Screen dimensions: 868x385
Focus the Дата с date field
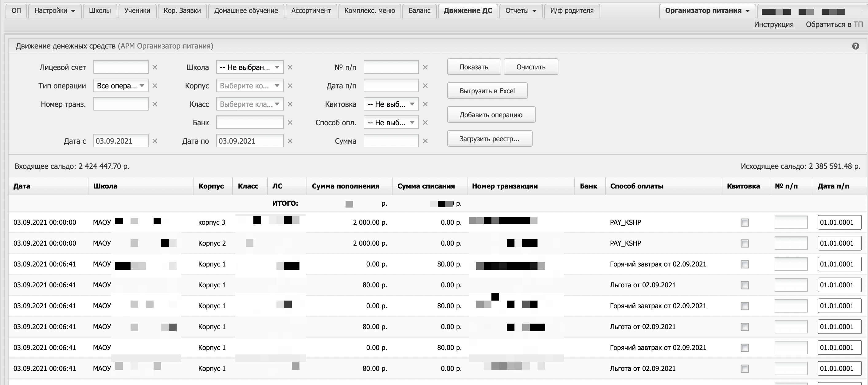121,141
